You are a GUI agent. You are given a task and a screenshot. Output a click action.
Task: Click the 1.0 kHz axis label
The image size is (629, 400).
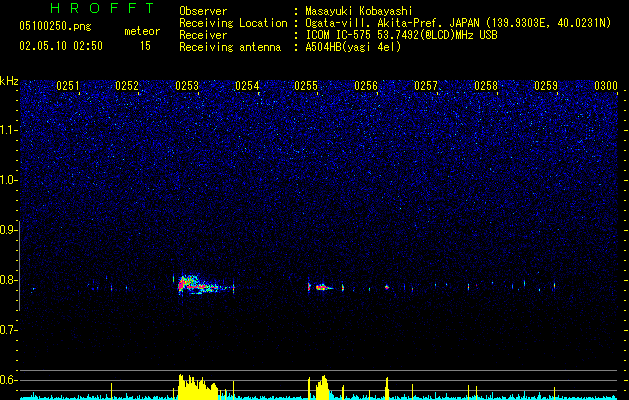(x=8, y=180)
